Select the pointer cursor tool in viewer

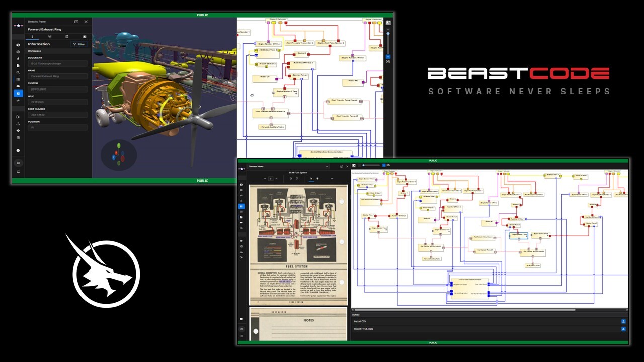pyautogui.click(x=311, y=178)
